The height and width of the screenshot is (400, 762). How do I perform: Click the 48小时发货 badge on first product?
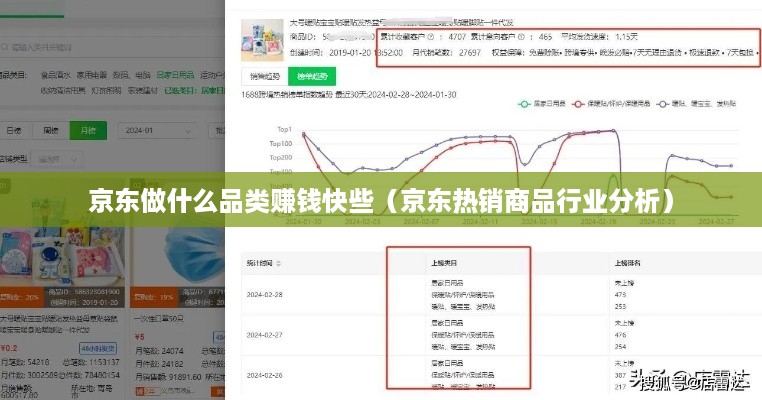[98, 348]
